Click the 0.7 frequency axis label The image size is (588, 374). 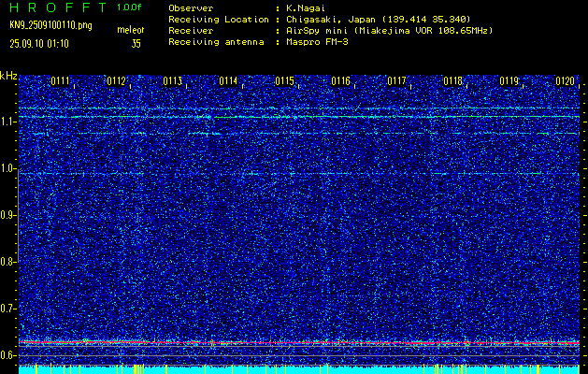click(7, 309)
